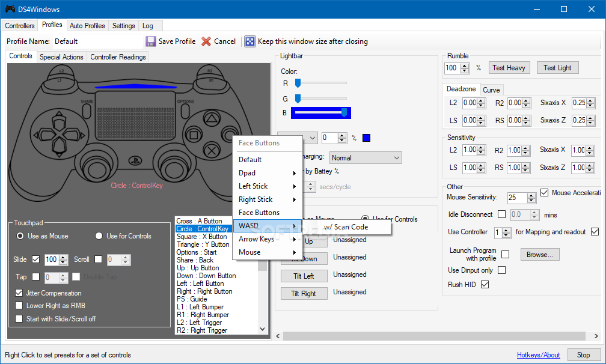Toggle Jitter Compensation checkbox
This screenshot has height=364, width=606.
point(19,293)
